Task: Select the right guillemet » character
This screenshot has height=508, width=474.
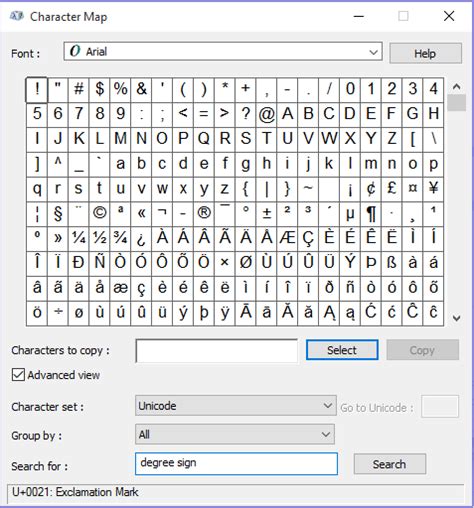Action: tap(58, 238)
